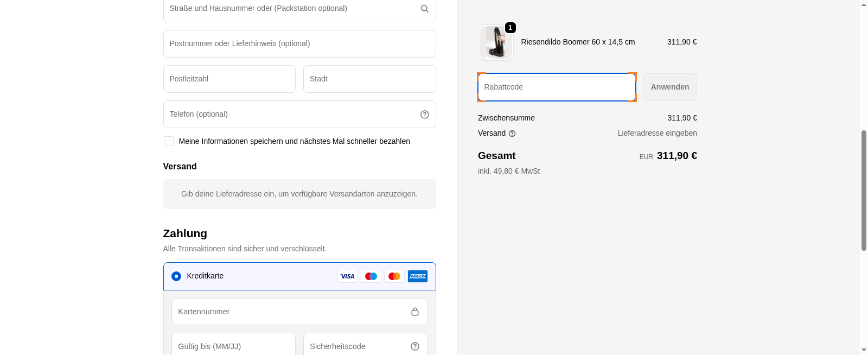Enable saving my information checkbox

pos(169,141)
